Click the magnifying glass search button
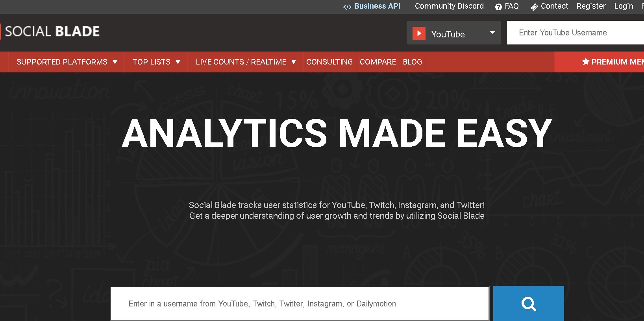Viewport: 644px width, 321px height. [529, 304]
